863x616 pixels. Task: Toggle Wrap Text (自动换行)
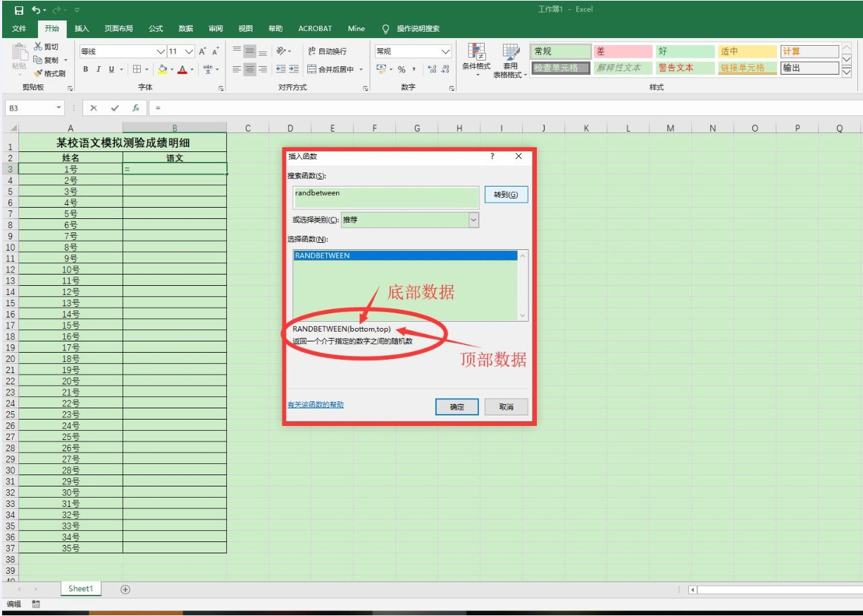coord(328,51)
